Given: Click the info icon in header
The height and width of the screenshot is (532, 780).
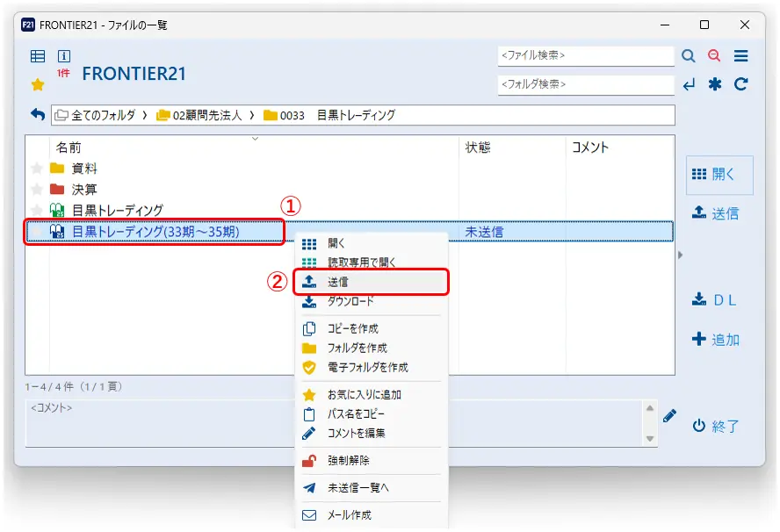Looking at the screenshot, I should click(x=63, y=56).
